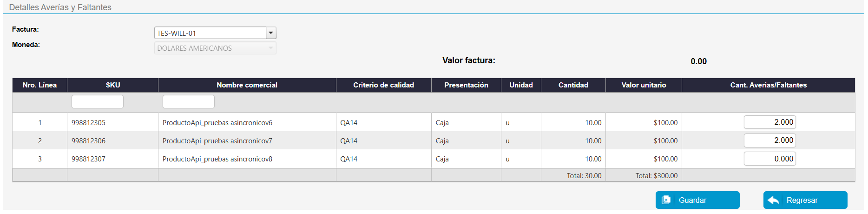Sort by SKU column header

(113, 85)
